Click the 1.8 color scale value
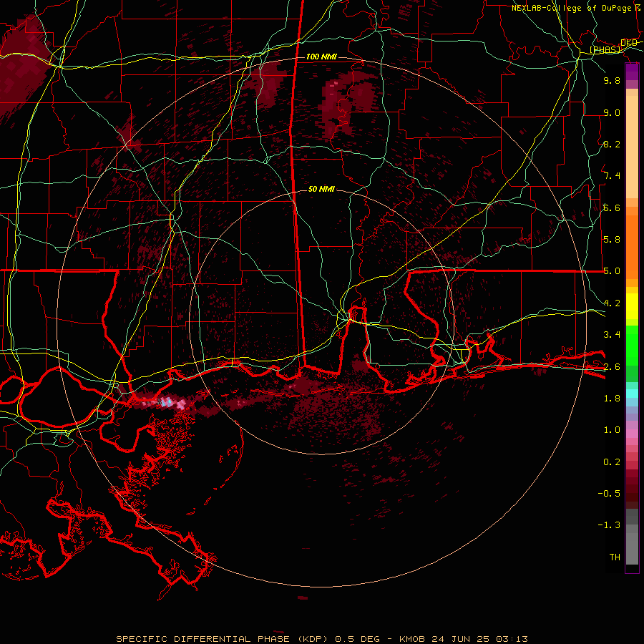The image size is (644, 644). pyautogui.click(x=612, y=399)
